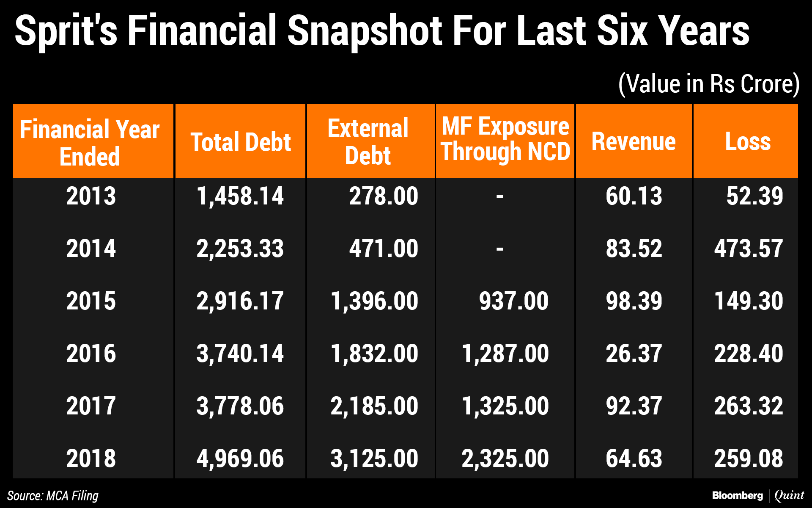This screenshot has width=812, height=508.
Task: Click the Value in Rs Crore note
Action: coord(709,84)
